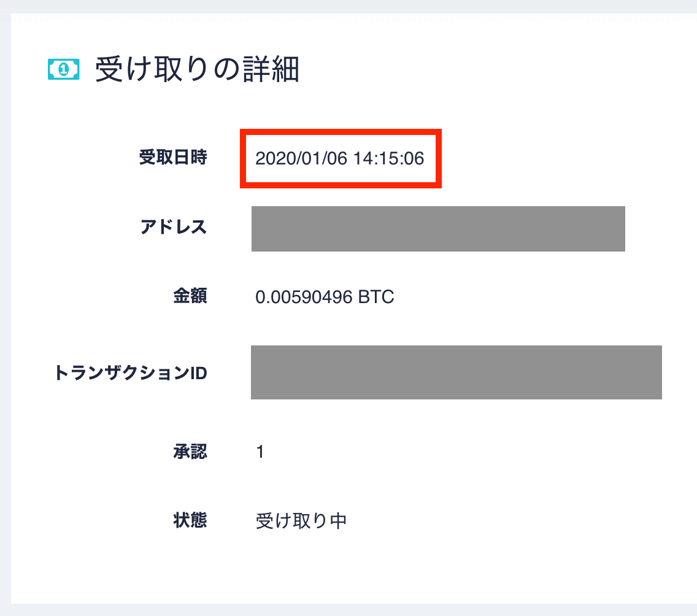Screen dimensions: 697x616
Task: Click the 受取日時 label
Action: click(x=173, y=157)
